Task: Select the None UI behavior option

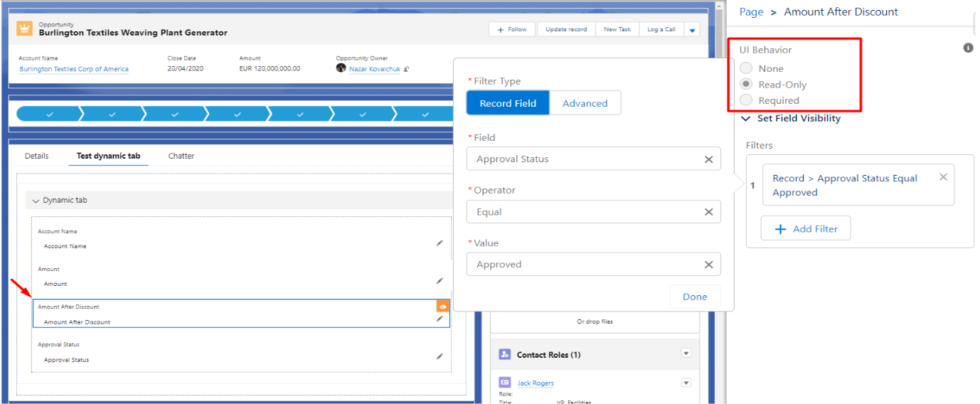Action: 746,68
